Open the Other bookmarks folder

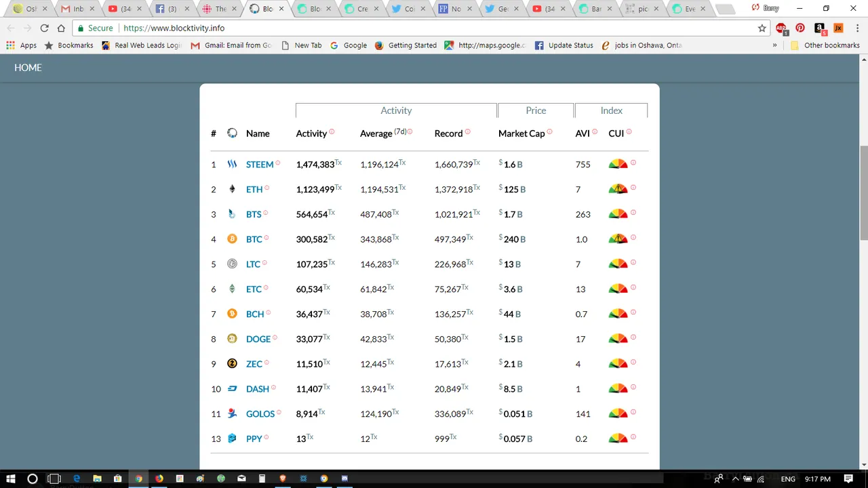(825, 45)
